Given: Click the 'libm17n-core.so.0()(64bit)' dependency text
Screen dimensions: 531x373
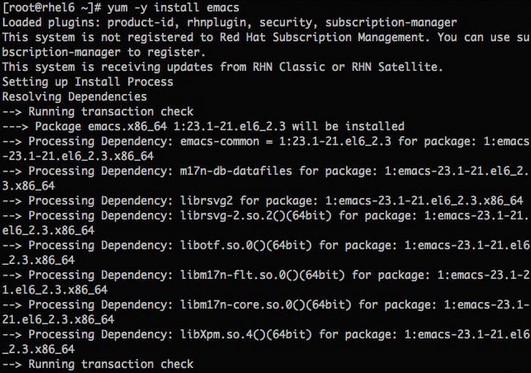Looking at the screenshot, I should click(x=266, y=305).
